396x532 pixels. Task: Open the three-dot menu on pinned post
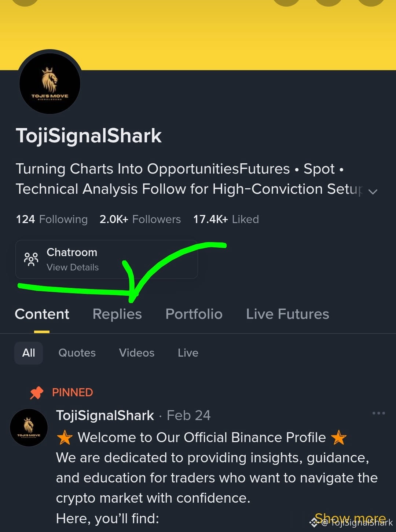(x=378, y=413)
